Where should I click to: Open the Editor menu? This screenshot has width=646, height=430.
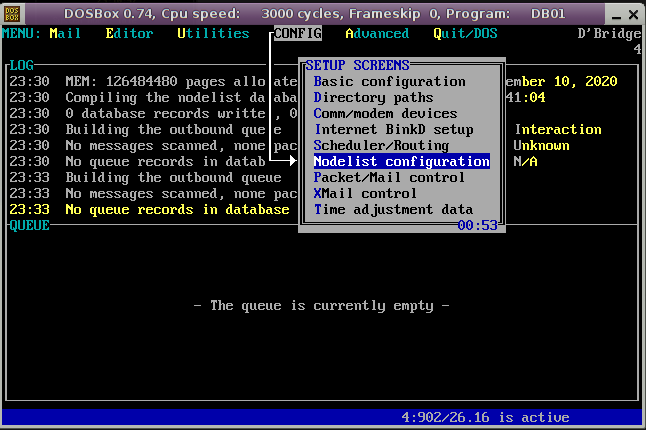tap(129, 33)
